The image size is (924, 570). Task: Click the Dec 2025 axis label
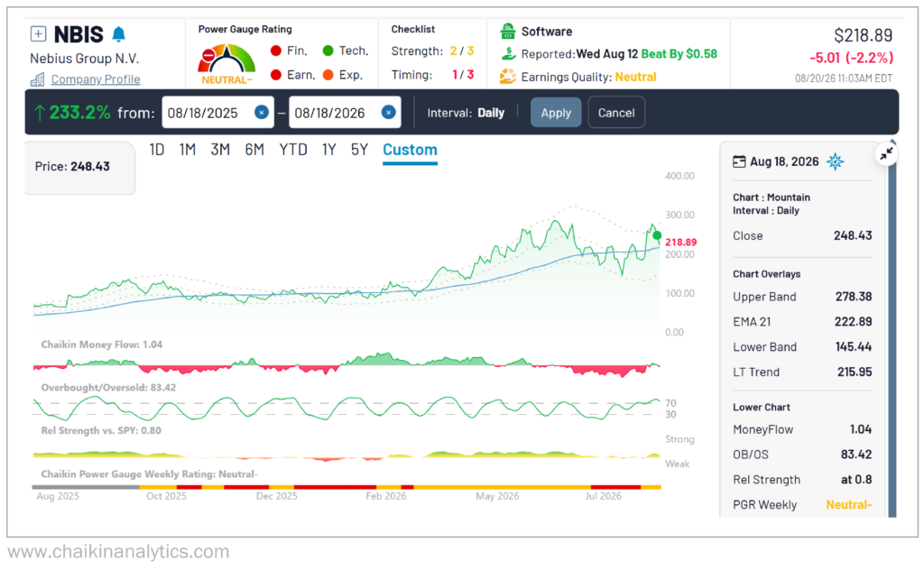[x=276, y=496]
